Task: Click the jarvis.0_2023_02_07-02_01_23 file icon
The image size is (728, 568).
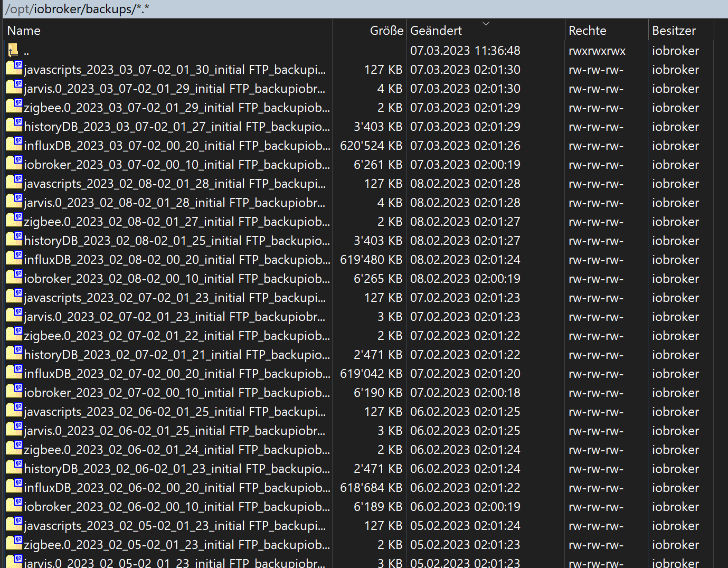Action: pos(14,316)
